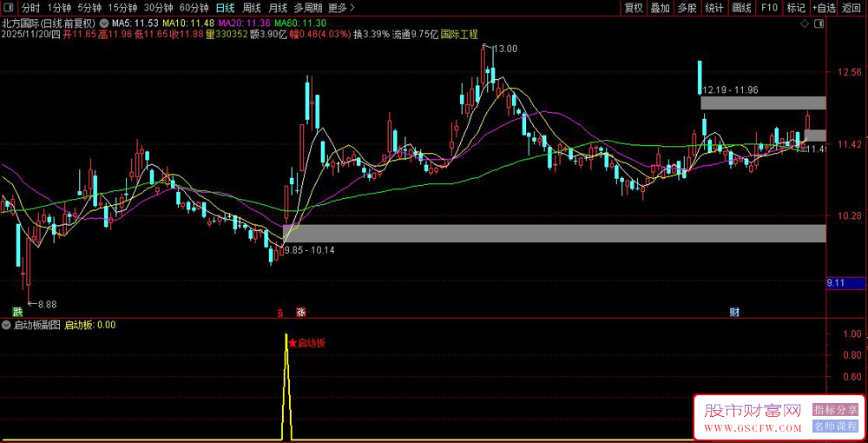This screenshot has width=868, height=443.
Task: Click the 幅0.46(4.03%) change value
Action: (320, 35)
